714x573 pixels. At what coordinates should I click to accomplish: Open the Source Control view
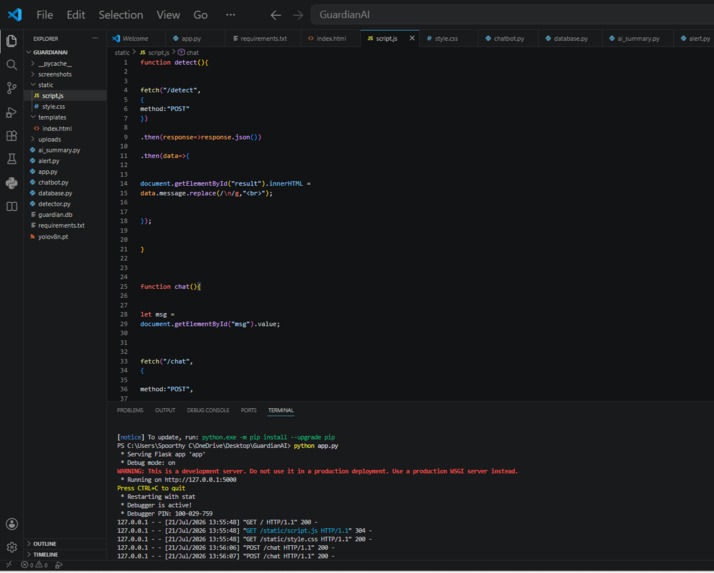point(12,88)
